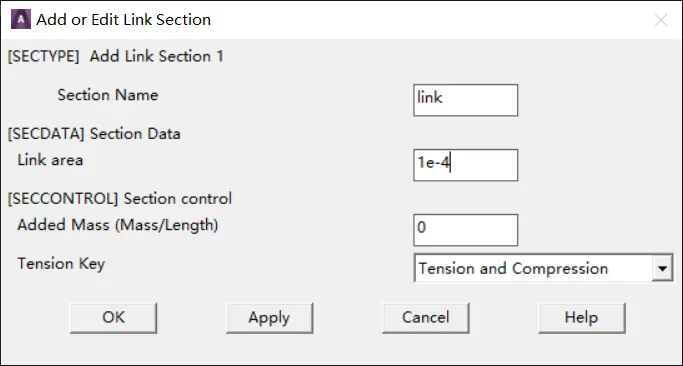Click the Added Mass (Mass/Length) label

(118, 225)
